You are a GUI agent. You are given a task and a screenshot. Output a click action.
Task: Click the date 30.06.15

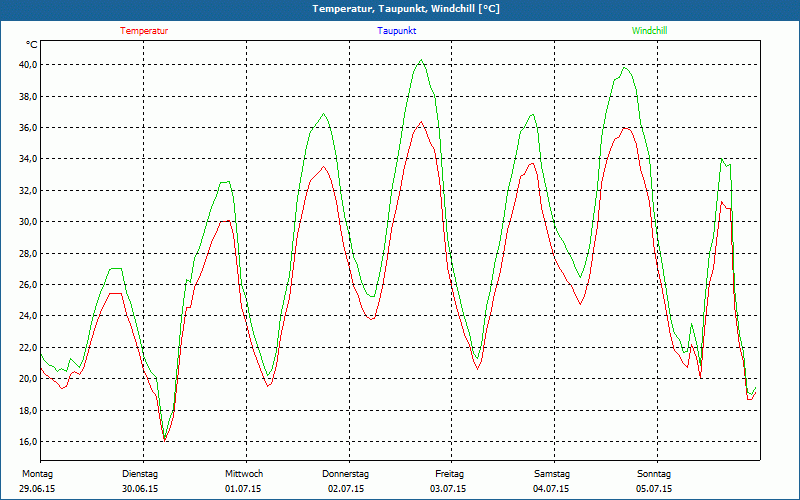click(x=140, y=489)
